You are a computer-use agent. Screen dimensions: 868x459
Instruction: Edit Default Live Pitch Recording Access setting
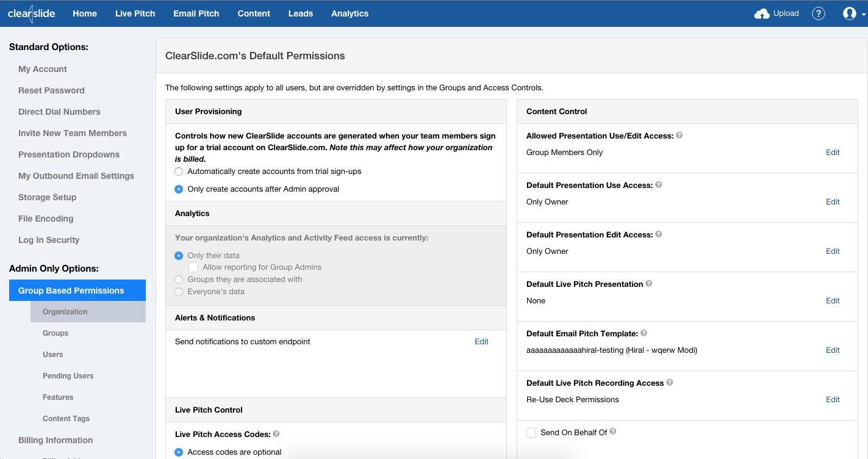tap(833, 400)
